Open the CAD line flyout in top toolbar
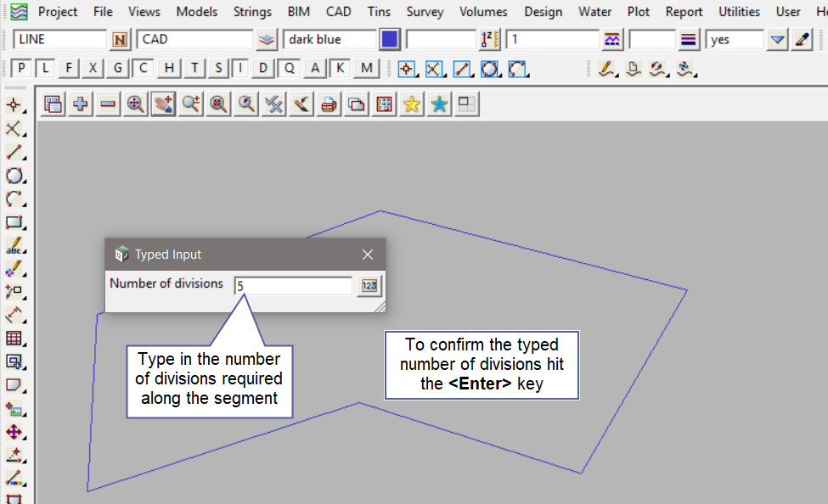The image size is (828, 504). pyautogui.click(x=463, y=69)
